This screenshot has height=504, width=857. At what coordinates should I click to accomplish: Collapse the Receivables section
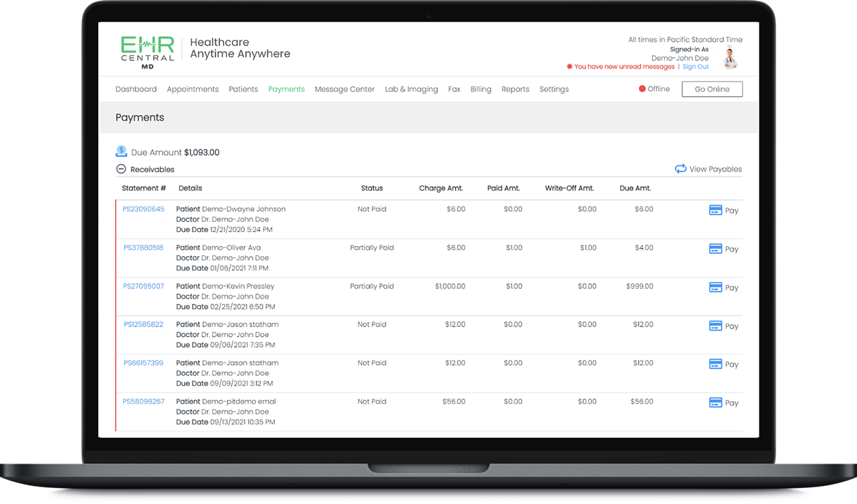coord(121,169)
